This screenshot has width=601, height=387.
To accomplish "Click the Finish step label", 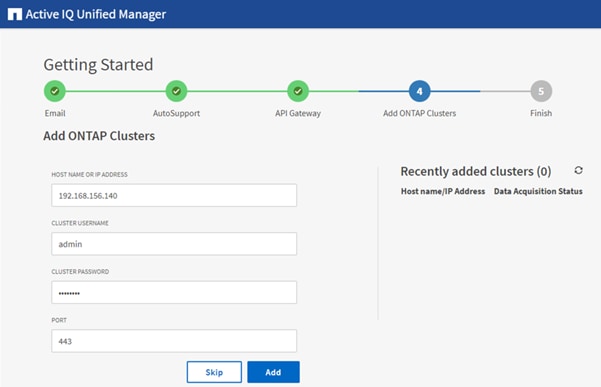I will [541, 113].
